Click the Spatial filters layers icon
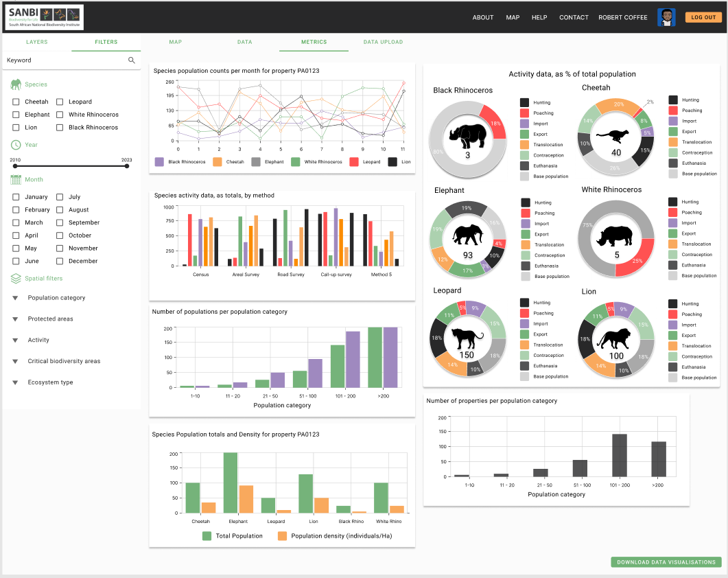This screenshot has height=578, width=728. [14, 278]
